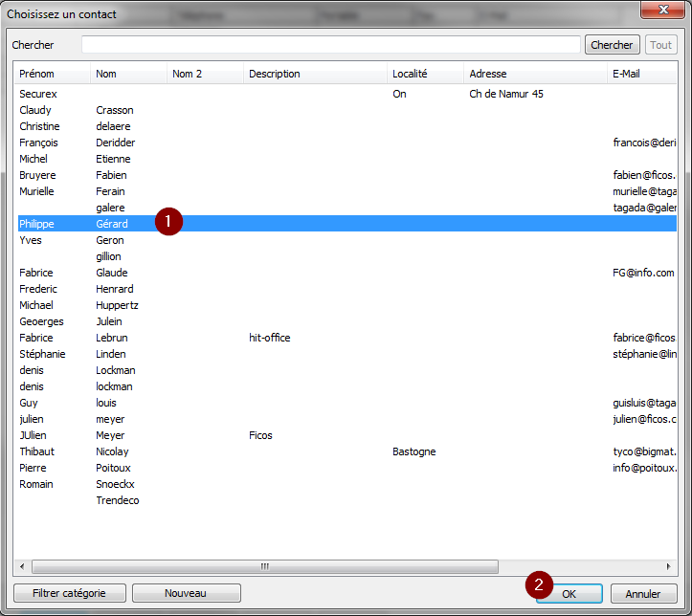Sort by the Nom column header
This screenshot has height=616, width=692.
tap(128, 74)
